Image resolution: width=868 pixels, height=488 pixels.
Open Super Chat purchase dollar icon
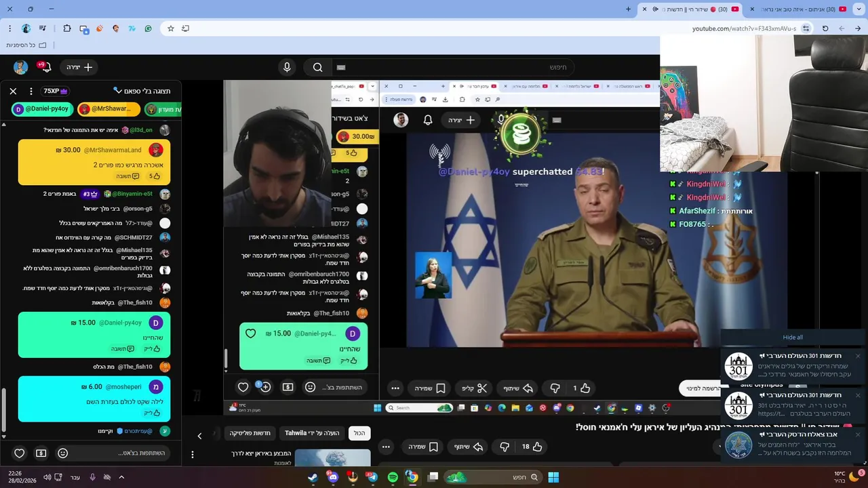point(41,453)
